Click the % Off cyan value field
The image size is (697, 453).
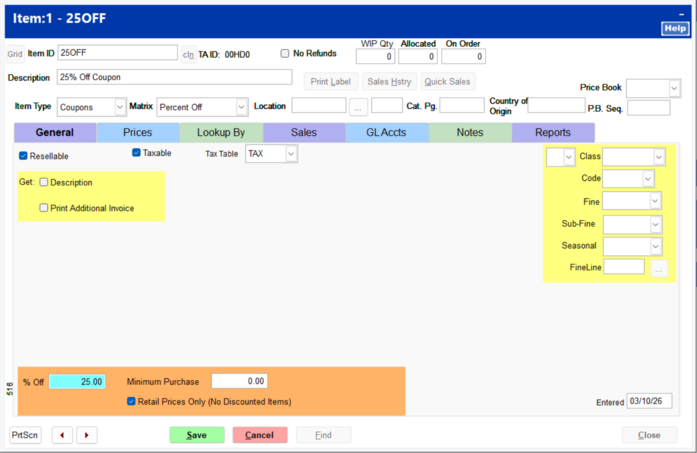(x=77, y=381)
